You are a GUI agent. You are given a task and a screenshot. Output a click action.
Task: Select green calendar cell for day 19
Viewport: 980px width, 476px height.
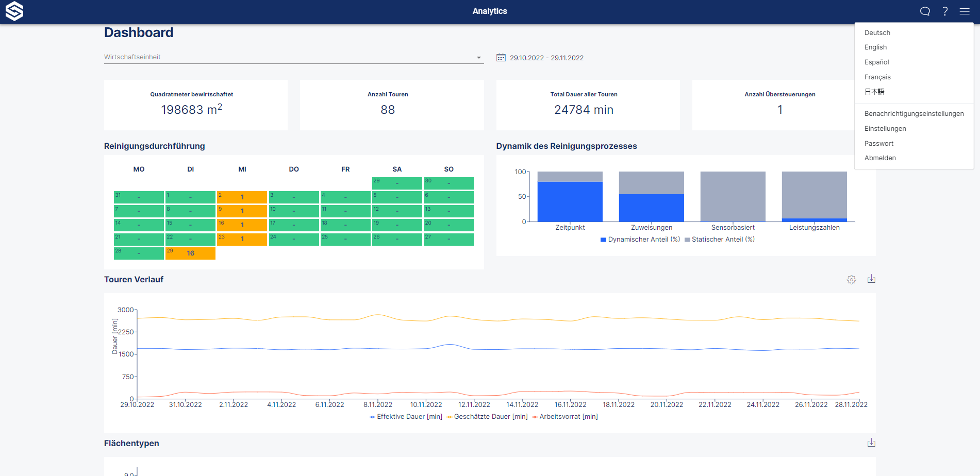click(397, 225)
